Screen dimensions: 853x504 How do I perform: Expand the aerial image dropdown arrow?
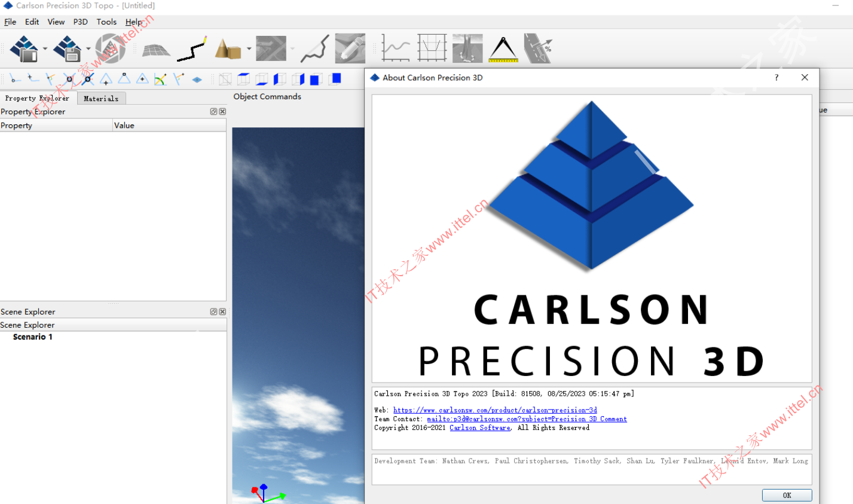[x=292, y=49]
